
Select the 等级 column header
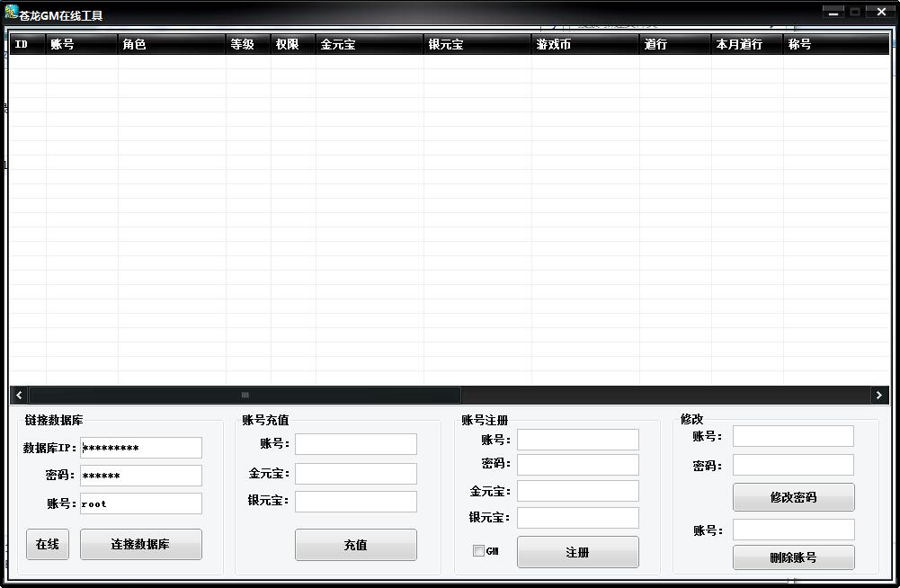(247, 44)
